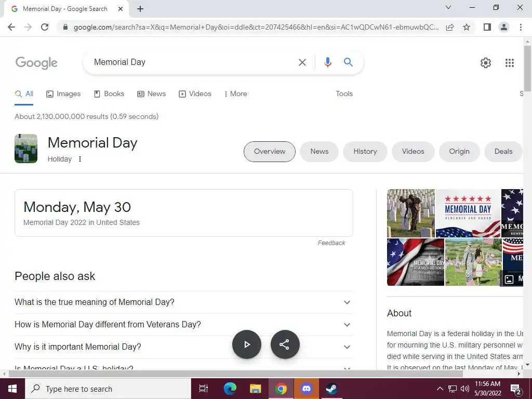
Task: Select the Videos chip
Action: 413,152
